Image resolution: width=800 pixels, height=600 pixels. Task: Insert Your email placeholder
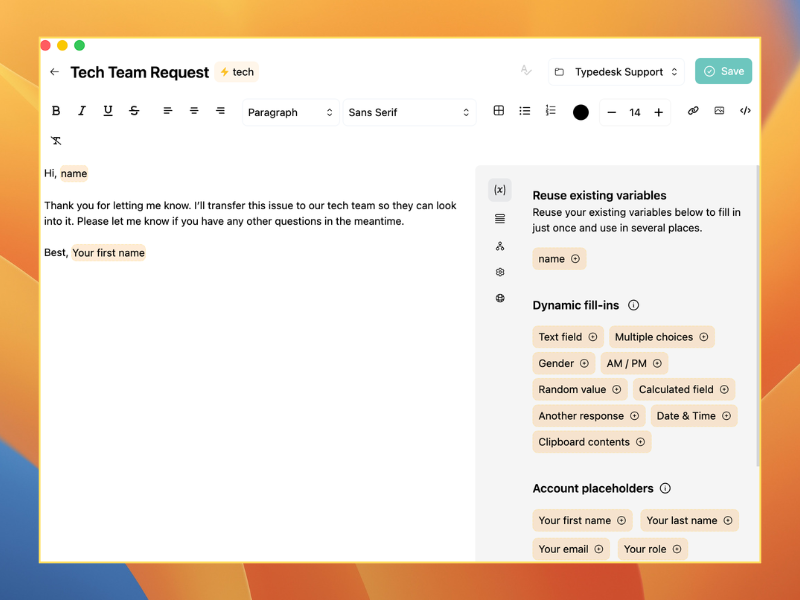(571, 549)
